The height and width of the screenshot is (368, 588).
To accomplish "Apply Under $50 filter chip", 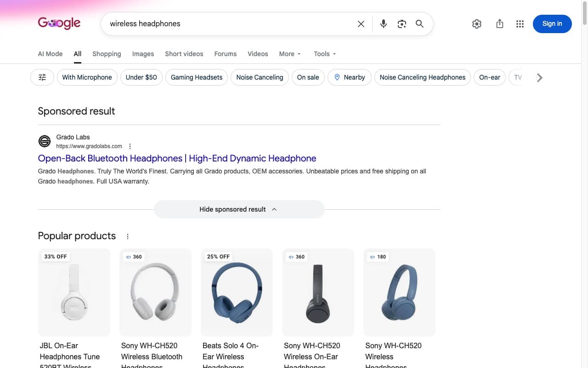I will [x=141, y=77].
